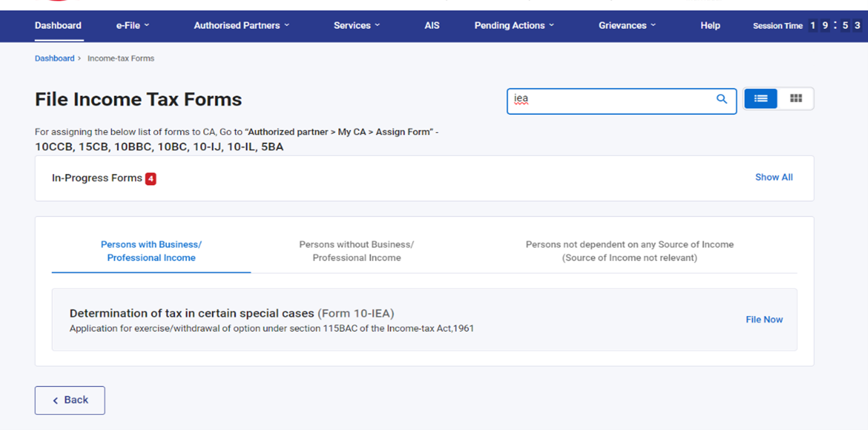The image size is (868, 430).
Task: Click Show All for in-progress forms
Action: (774, 177)
